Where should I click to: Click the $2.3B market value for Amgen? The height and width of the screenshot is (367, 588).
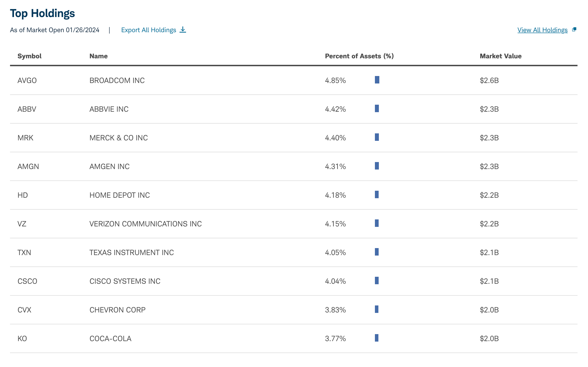[489, 166]
